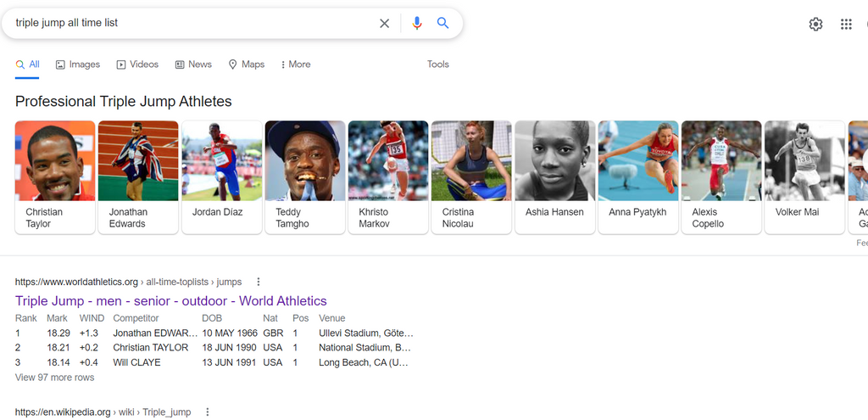Image resolution: width=868 pixels, height=420 pixels.
Task: Click the GBR nationality cell
Action: pos(273,333)
